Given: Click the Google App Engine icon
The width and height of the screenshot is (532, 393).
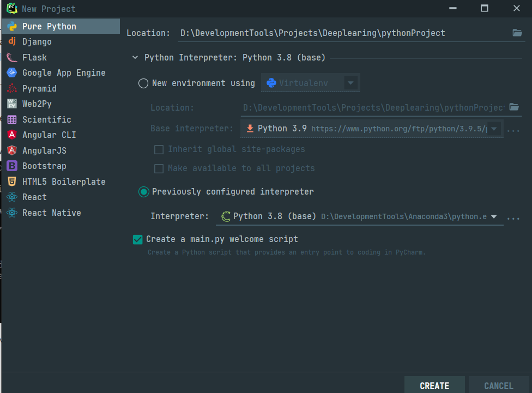Looking at the screenshot, I should tap(12, 72).
